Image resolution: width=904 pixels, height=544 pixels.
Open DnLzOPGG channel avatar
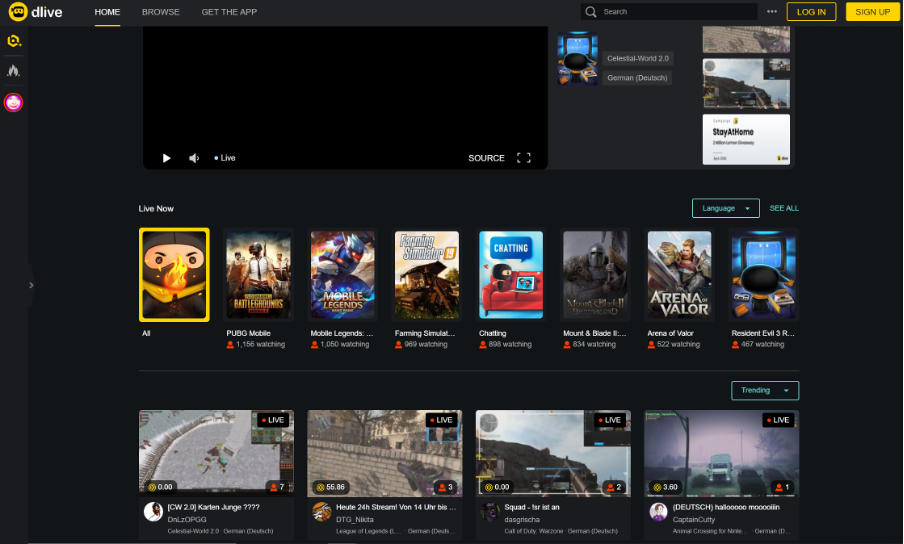coord(153,511)
